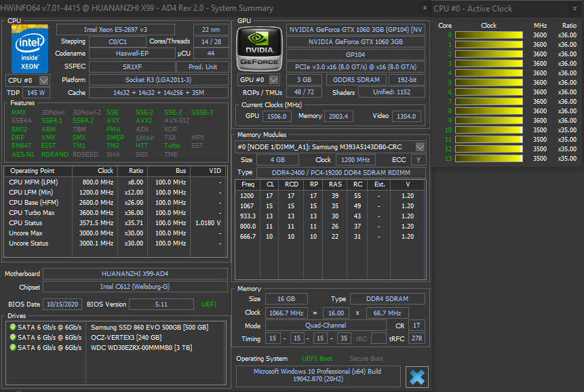Close the System Summary window
The width and height of the screenshot is (584, 392).
click(425, 8)
